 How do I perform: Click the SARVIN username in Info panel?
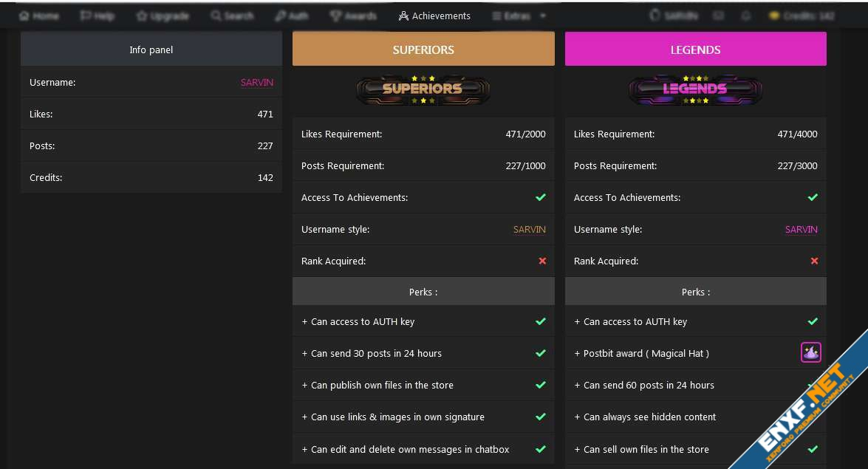(x=256, y=83)
